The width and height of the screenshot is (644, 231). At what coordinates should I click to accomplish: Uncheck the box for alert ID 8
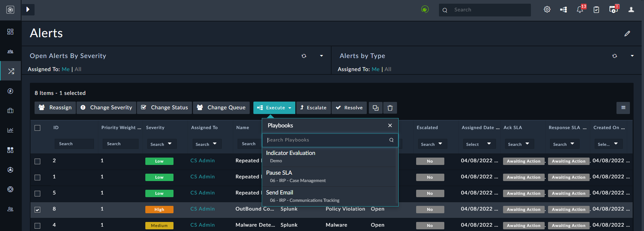pos(38,210)
